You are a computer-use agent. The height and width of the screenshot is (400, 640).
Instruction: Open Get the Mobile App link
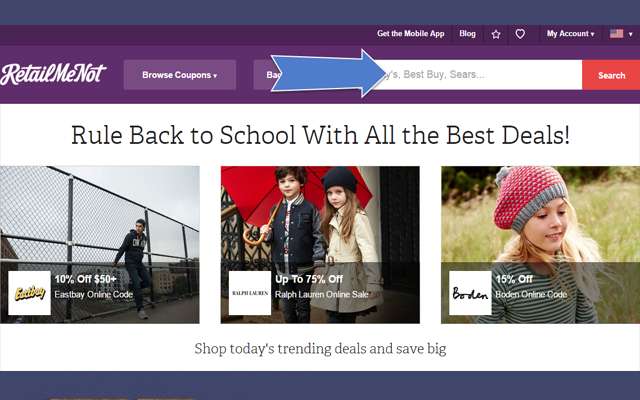pyautogui.click(x=411, y=34)
